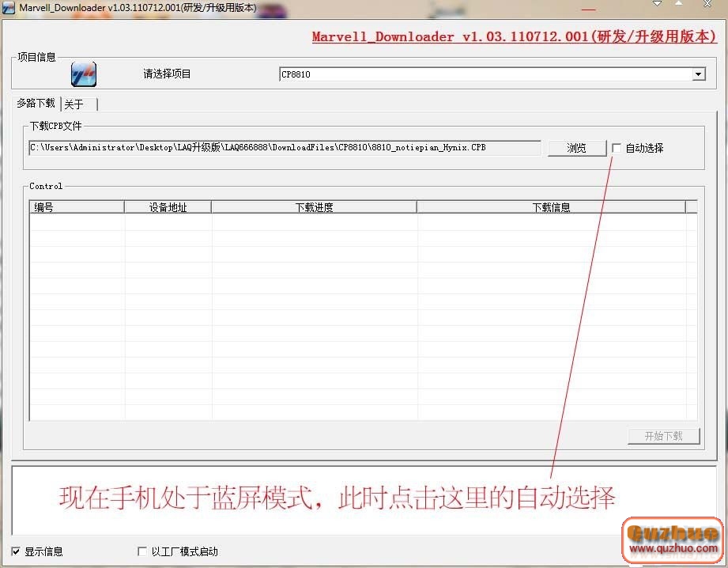Uncheck the 显示信息 checkbox
This screenshot has width=728, height=568.
(16, 551)
